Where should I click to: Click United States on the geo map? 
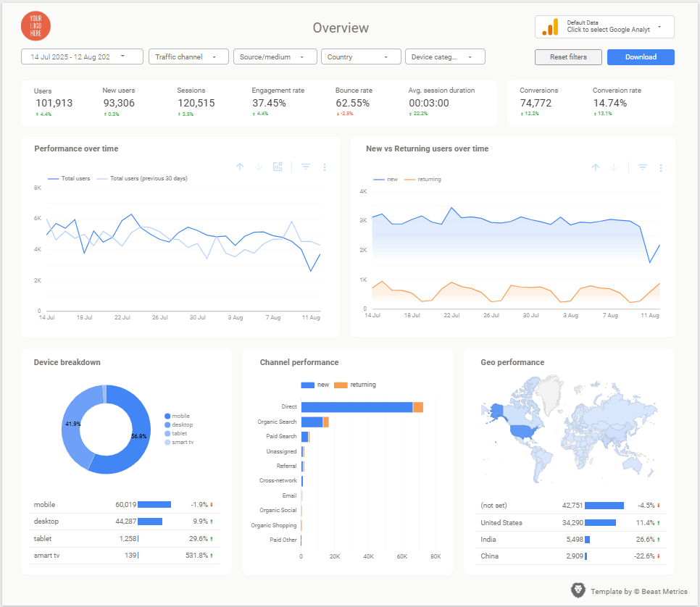523,431
